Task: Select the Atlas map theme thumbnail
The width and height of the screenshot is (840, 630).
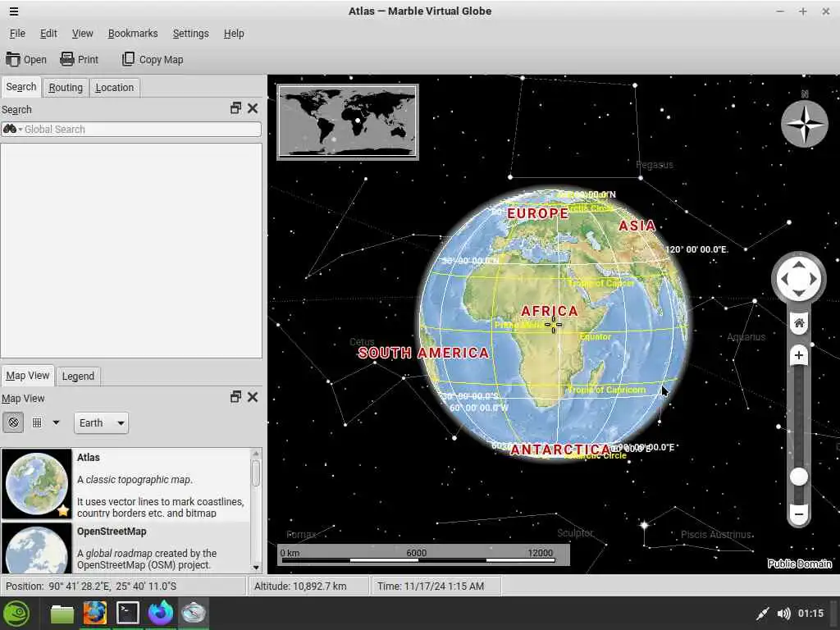Action: click(x=36, y=484)
